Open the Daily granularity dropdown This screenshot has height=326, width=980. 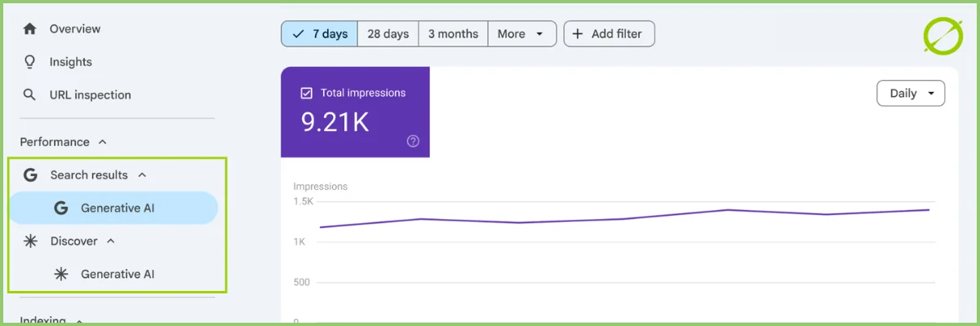click(911, 93)
